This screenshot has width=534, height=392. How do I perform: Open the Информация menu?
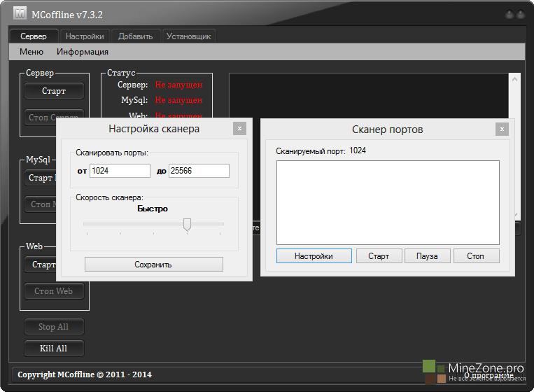coord(83,52)
